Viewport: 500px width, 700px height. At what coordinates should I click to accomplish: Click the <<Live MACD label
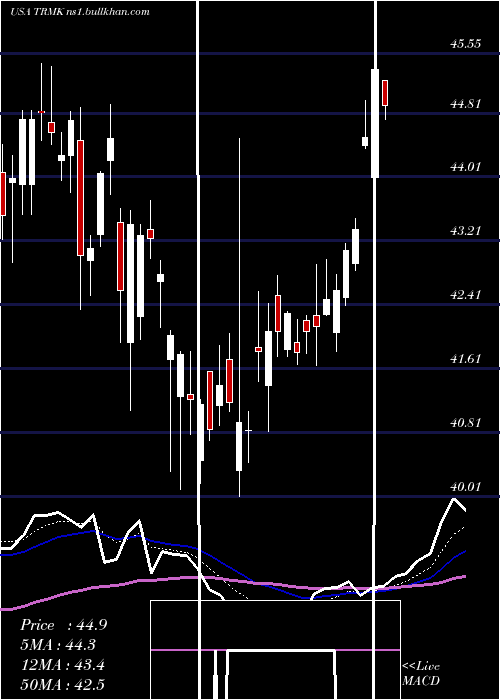point(421,673)
